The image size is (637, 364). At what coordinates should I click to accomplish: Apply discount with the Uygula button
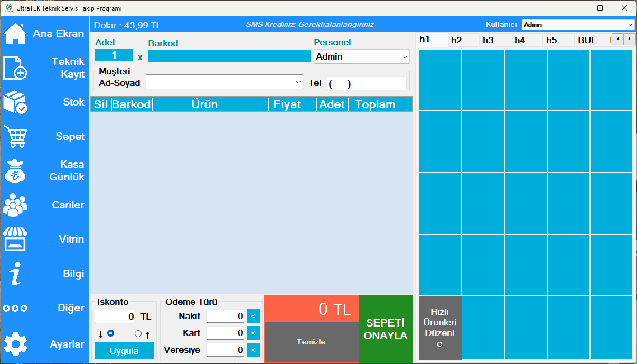(124, 351)
